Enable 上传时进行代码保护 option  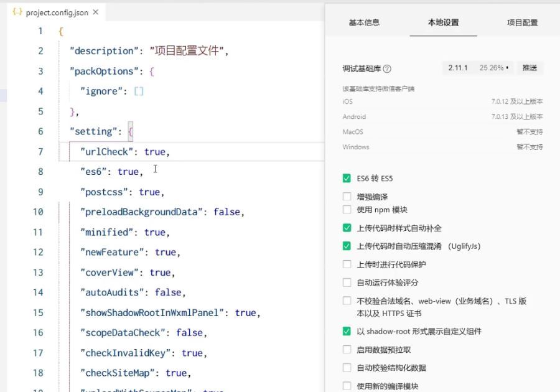[347, 264]
